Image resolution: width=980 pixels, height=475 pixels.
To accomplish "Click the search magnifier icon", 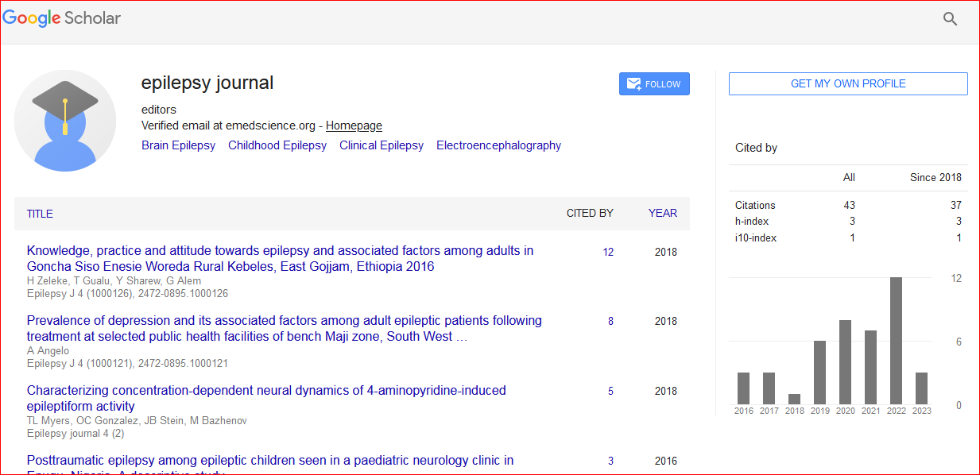I will pyautogui.click(x=950, y=19).
